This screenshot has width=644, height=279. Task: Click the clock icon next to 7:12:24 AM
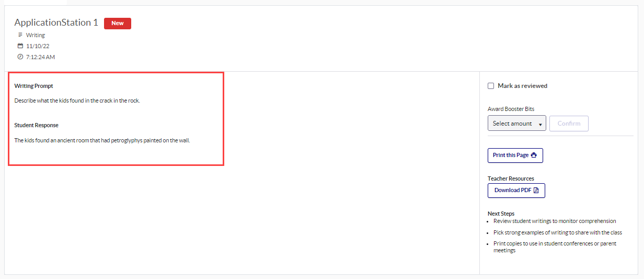coord(20,57)
